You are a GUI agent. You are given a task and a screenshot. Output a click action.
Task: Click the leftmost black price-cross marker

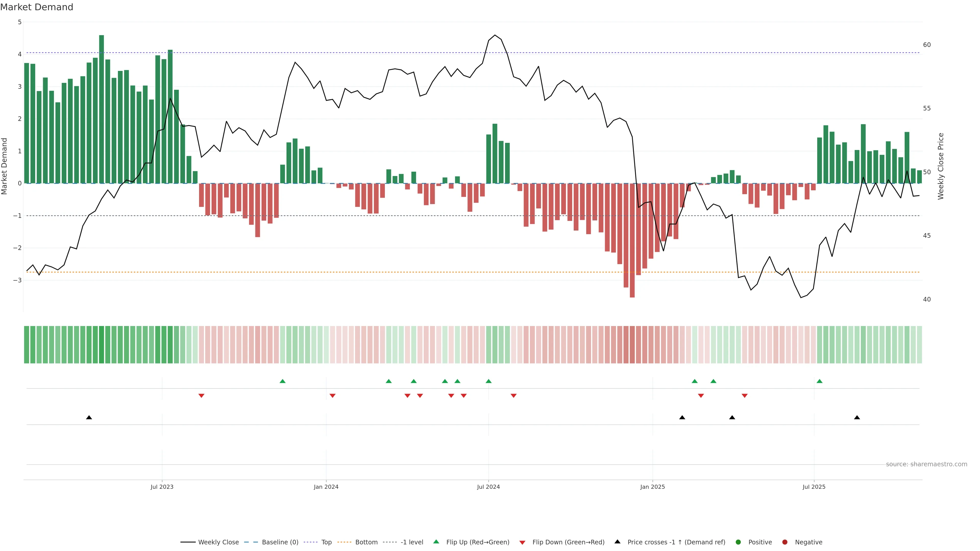pyautogui.click(x=89, y=418)
